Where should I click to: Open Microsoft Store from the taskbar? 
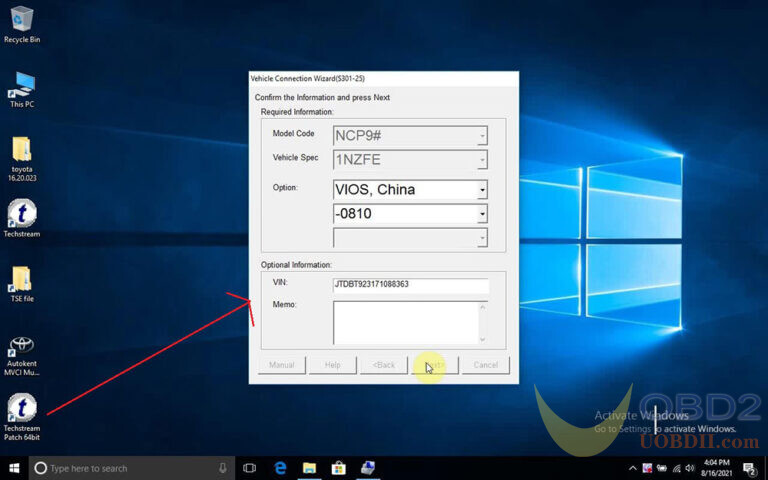338,468
